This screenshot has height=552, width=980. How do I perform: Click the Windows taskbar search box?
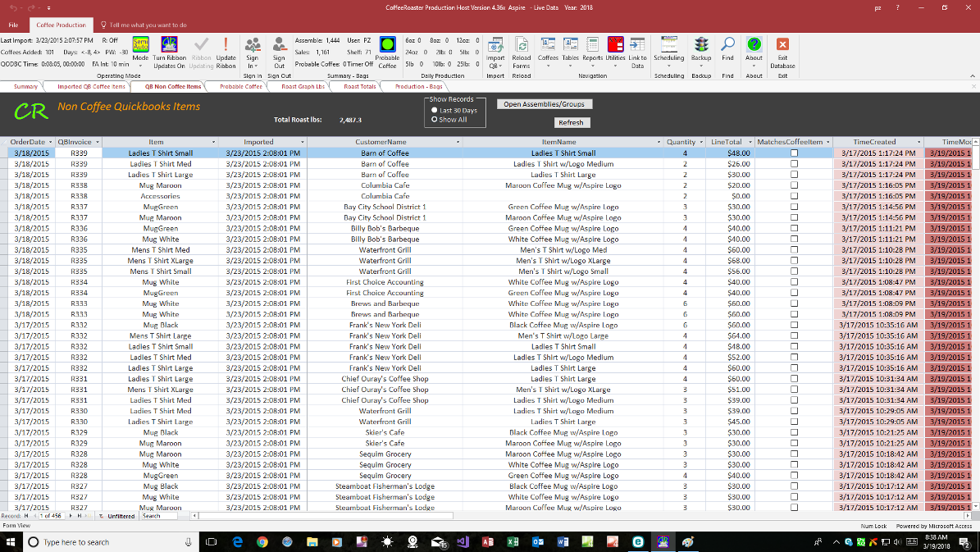(x=112, y=542)
